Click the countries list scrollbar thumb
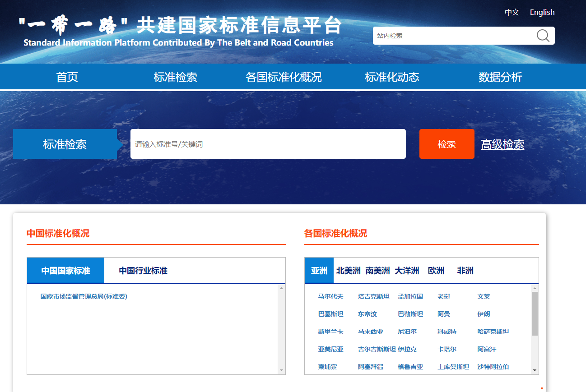This screenshot has height=392, width=586. click(535, 314)
